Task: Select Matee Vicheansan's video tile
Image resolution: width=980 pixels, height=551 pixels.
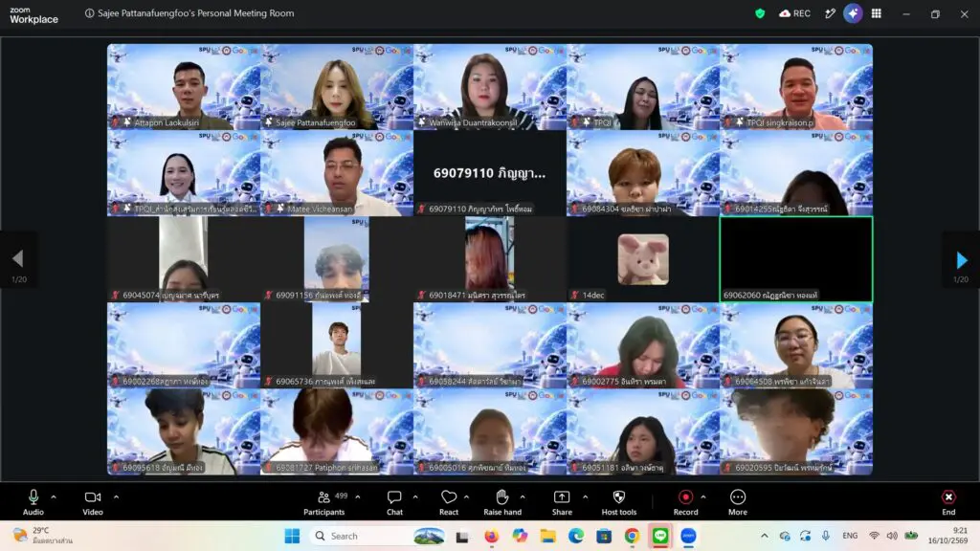Action: pos(337,173)
